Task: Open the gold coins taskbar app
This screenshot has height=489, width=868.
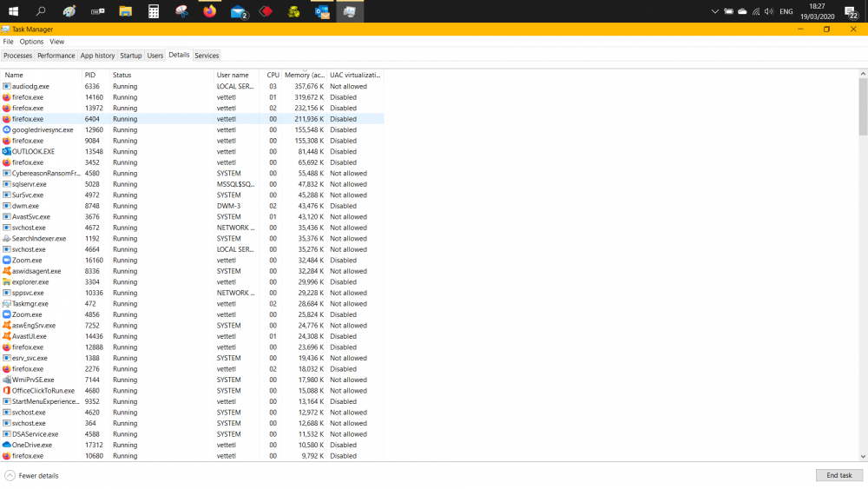Action: [x=294, y=11]
